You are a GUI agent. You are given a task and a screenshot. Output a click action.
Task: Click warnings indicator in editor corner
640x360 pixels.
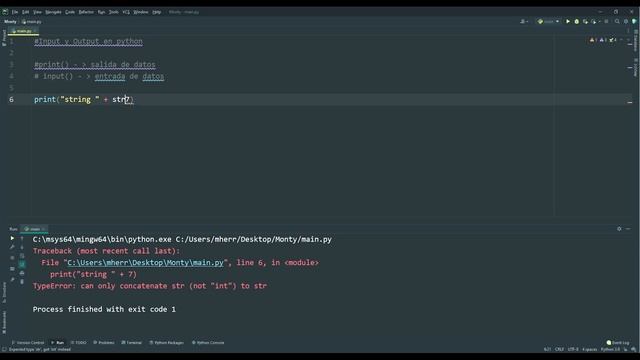point(604,40)
